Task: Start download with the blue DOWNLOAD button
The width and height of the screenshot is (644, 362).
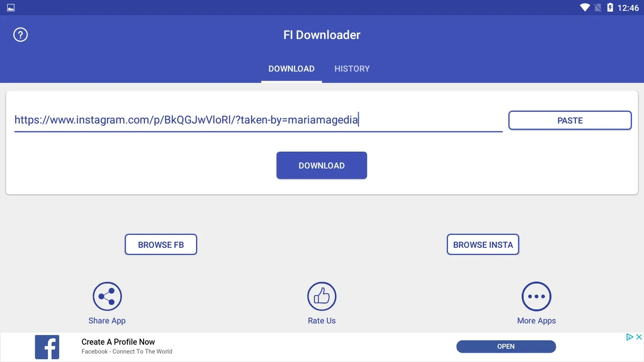Action: click(x=322, y=165)
